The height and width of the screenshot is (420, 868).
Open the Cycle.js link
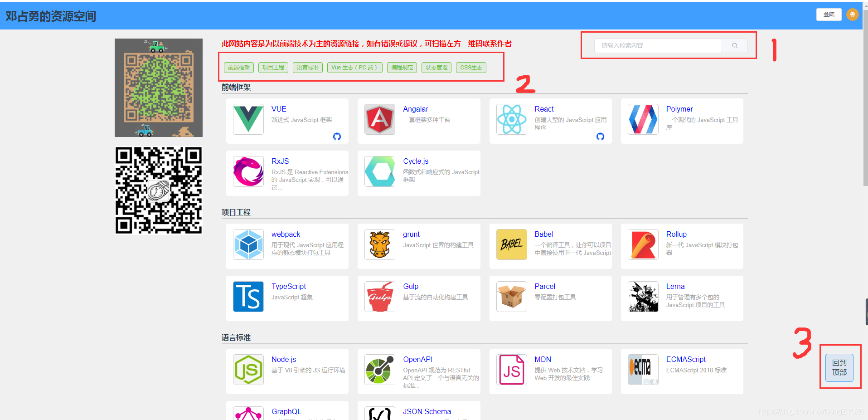click(416, 161)
